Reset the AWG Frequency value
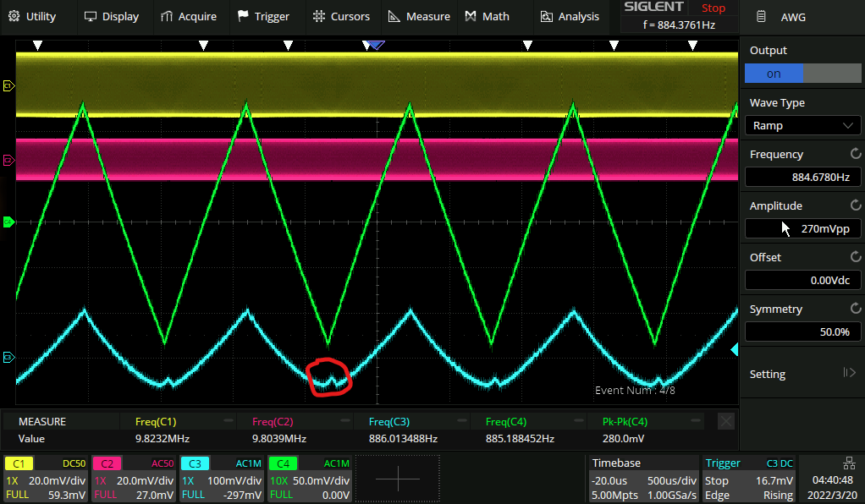 click(856, 155)
